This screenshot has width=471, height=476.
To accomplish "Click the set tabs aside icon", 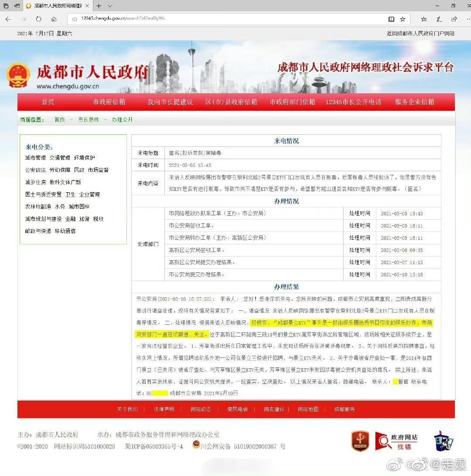I will click(x=5, y=6).
